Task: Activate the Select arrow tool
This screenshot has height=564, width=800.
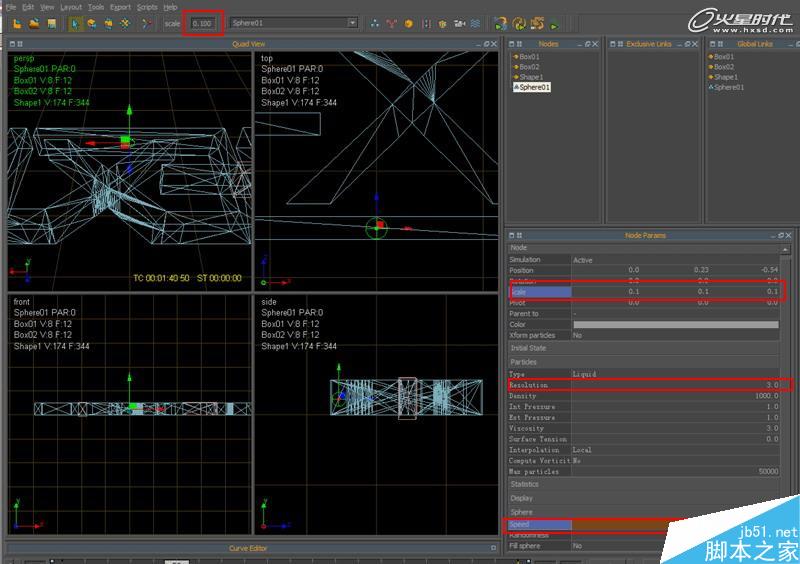Action: pyautogui.click(x=77, y=22)
